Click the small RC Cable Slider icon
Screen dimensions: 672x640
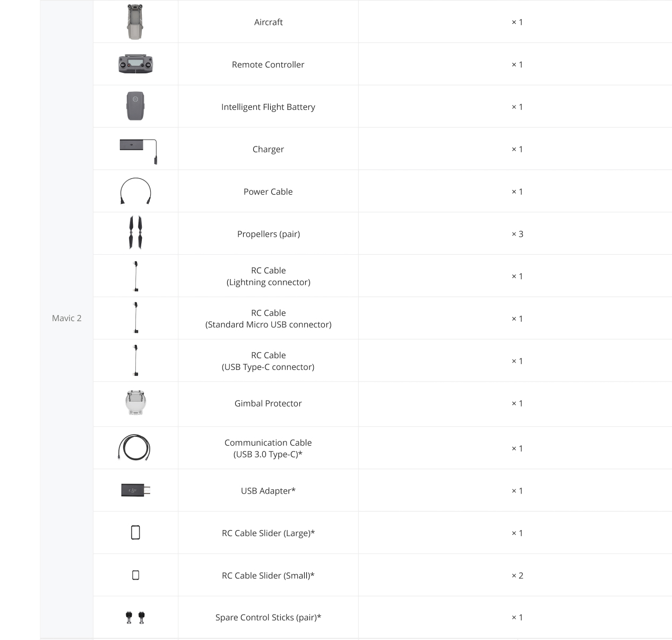click(135, 575)
